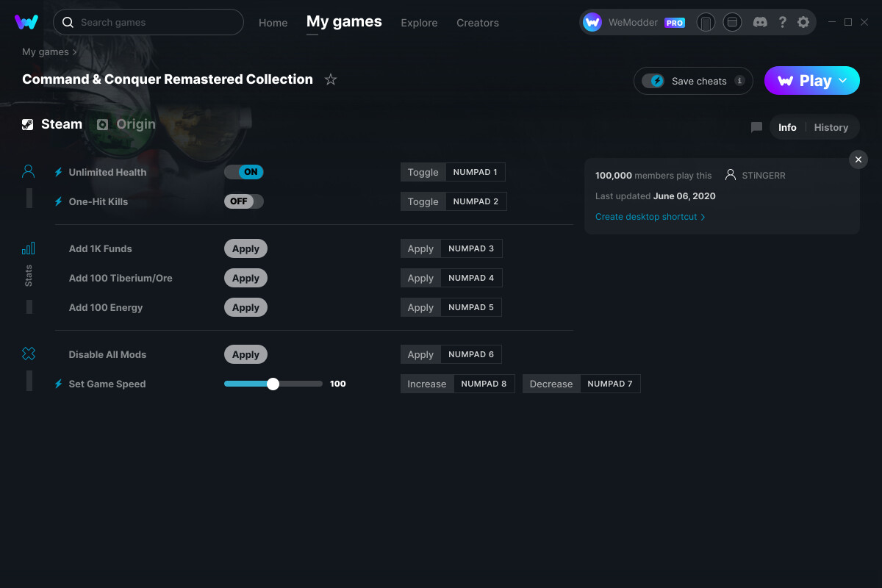Click the 100,000 members play this text
882x588 pixels.
coord(653,176)
